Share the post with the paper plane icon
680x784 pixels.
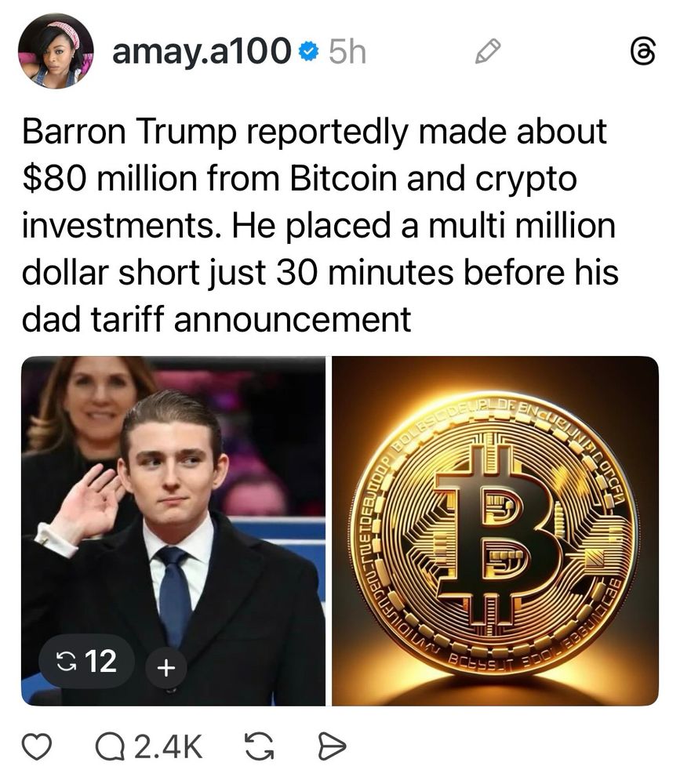click(332, 747)
